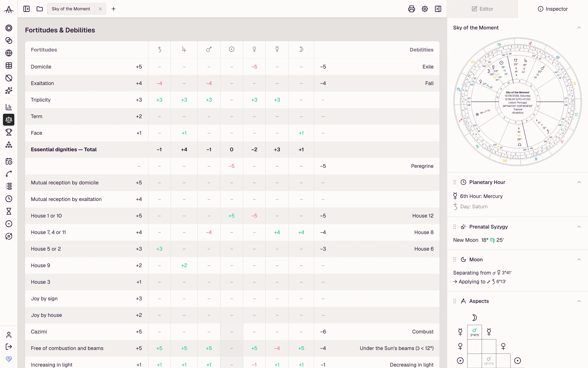Open the user profile icon
This screenshot has height=368, width=588.
[9, 335]
